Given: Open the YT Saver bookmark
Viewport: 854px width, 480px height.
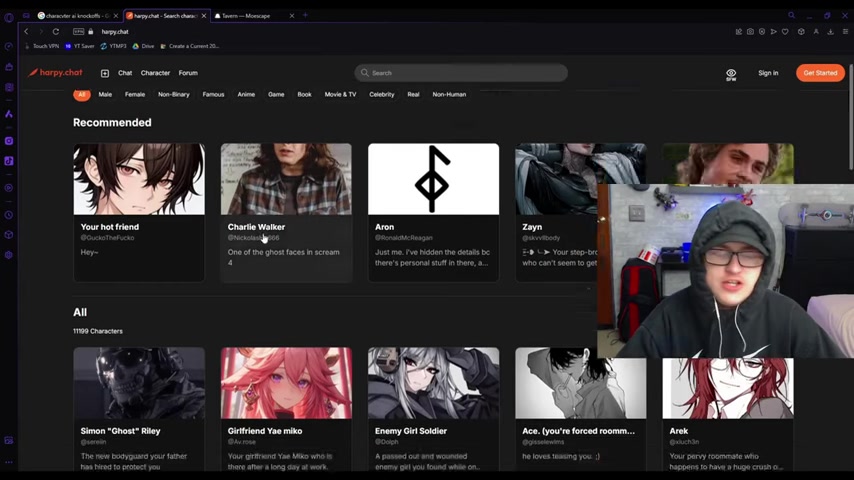Looking at the screenshot, I should tap(80, 46).
